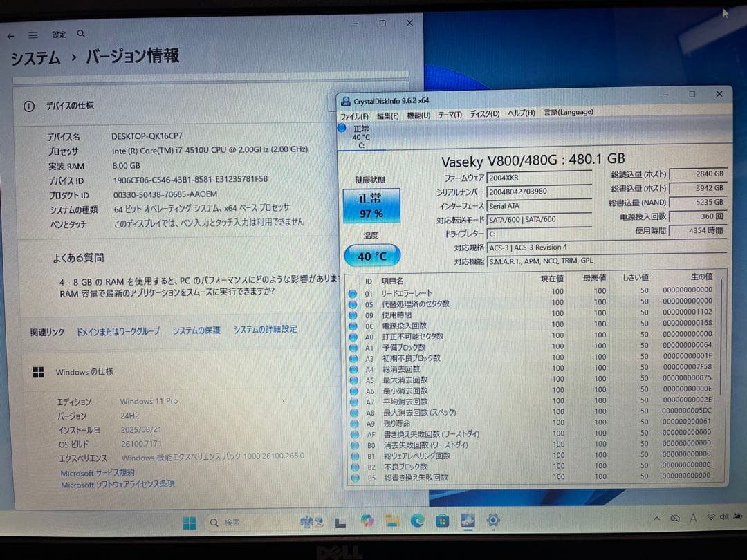The height and width of the screenshot is (560, 747).
Task: Click the SATA/600 transfer mode field
Action: point(539,220)
